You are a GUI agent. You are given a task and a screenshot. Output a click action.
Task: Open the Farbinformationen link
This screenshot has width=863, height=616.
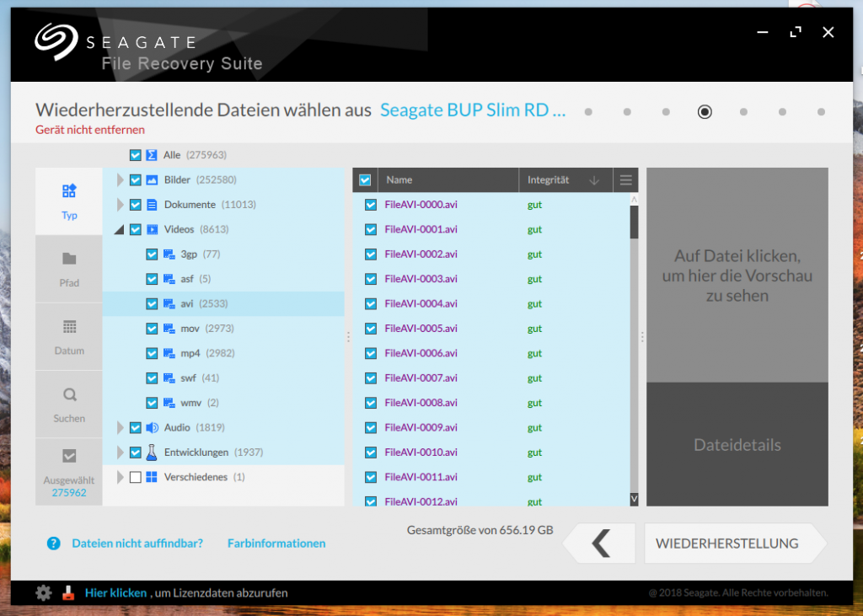pyautogui.click(x=276, y=544)
